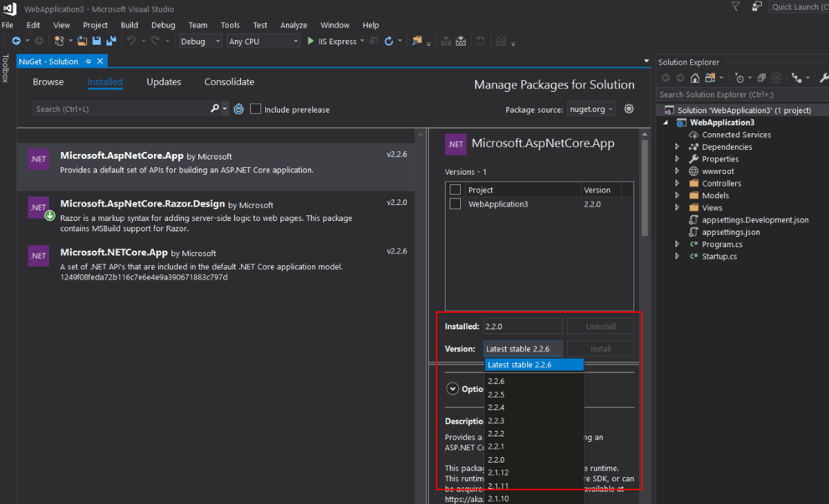Image resolution: width=829 pixels, height=504 pixels.
Task: Switch to the Browse tab
Action: click(x=48, y=82)
